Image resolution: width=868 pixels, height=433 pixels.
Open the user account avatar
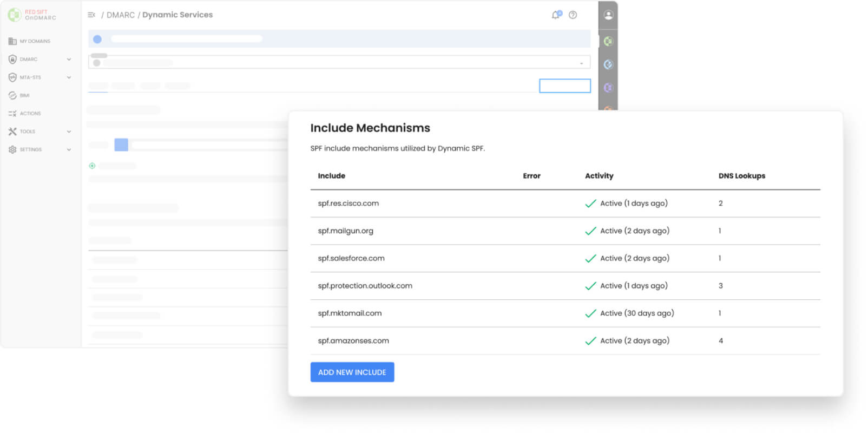(x=608, y=15)
